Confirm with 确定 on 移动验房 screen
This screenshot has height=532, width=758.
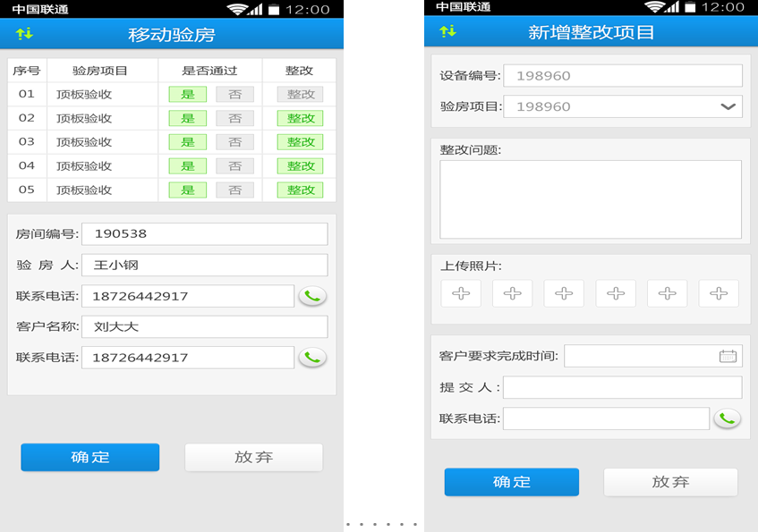[x=89, y=457]
